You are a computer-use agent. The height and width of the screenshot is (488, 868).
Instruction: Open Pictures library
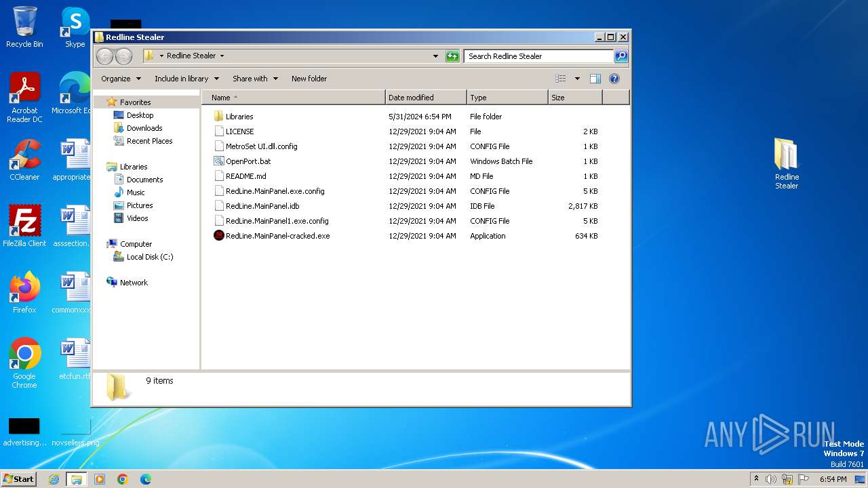[x=140, y=205]
